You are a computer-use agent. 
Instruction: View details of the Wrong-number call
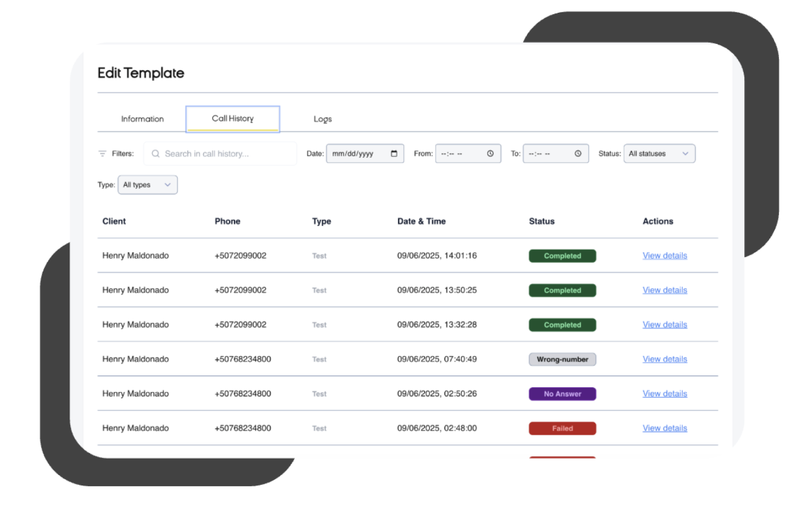pos(664,359)
